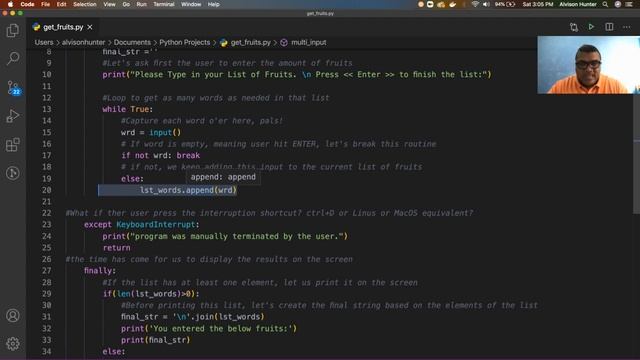640x360 pixels.
Task: Open the Control Center list icon in menu bar
Action: [629, 4]
